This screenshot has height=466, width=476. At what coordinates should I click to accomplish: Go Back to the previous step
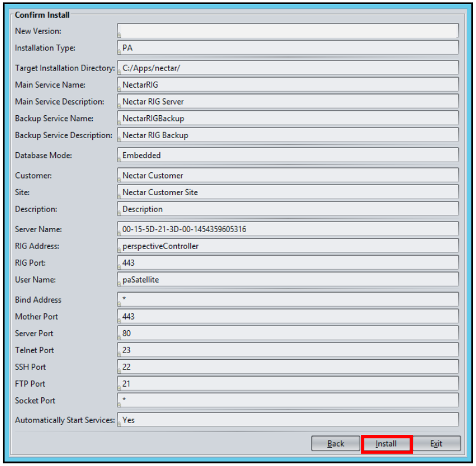[336, 444]
